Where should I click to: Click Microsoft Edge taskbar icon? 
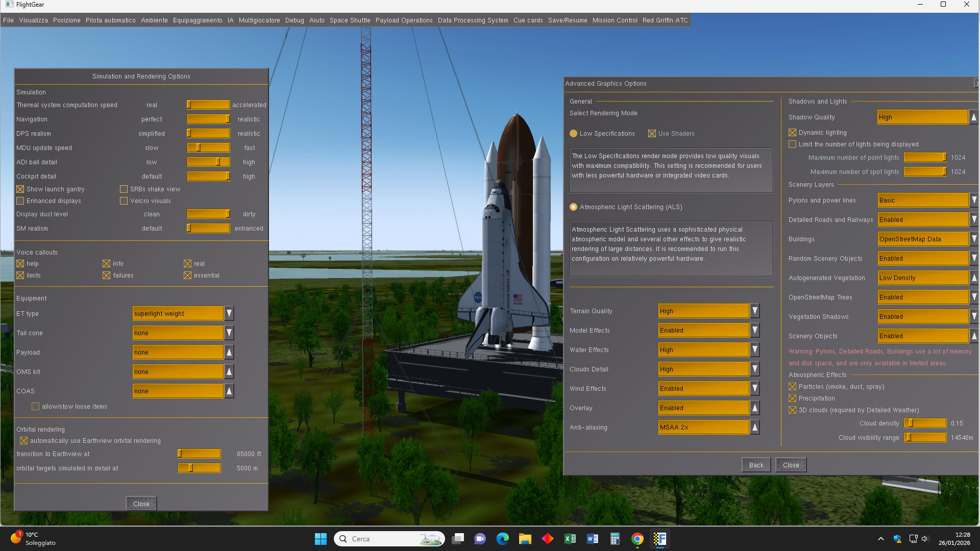(x=502, y=539)
